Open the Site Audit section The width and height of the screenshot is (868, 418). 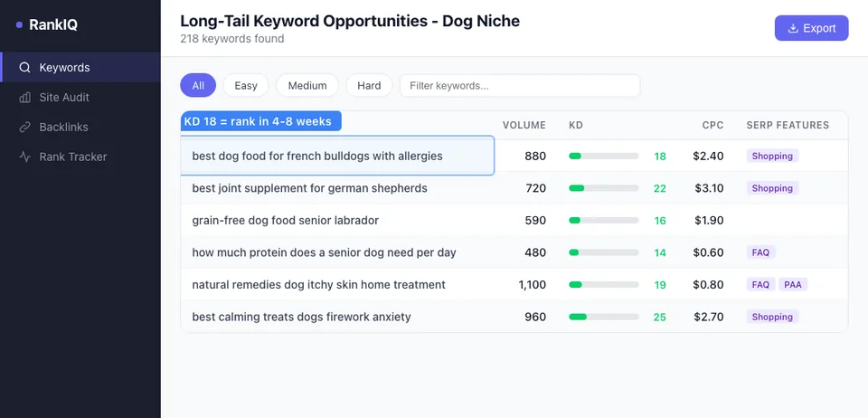pos(80,98)
